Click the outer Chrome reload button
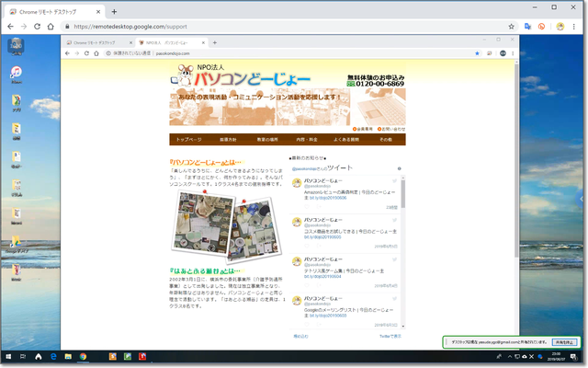Screen dimensions: 588x368 (x=38, y=27)
